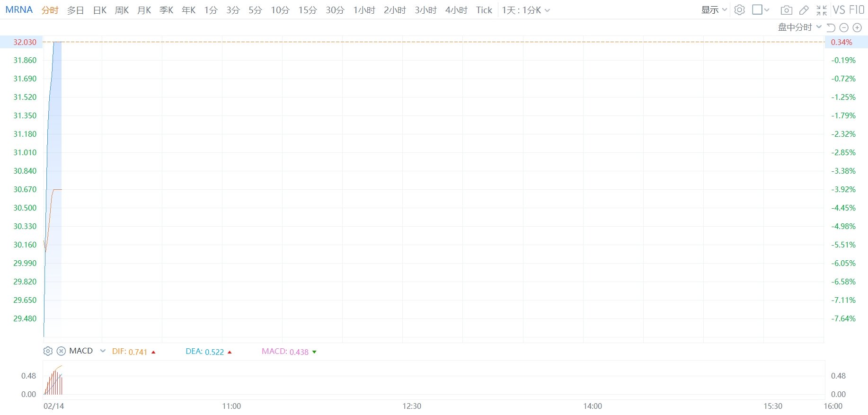Select the Tick chart tab
Viewport: 868px width, 415px height.
484,10
